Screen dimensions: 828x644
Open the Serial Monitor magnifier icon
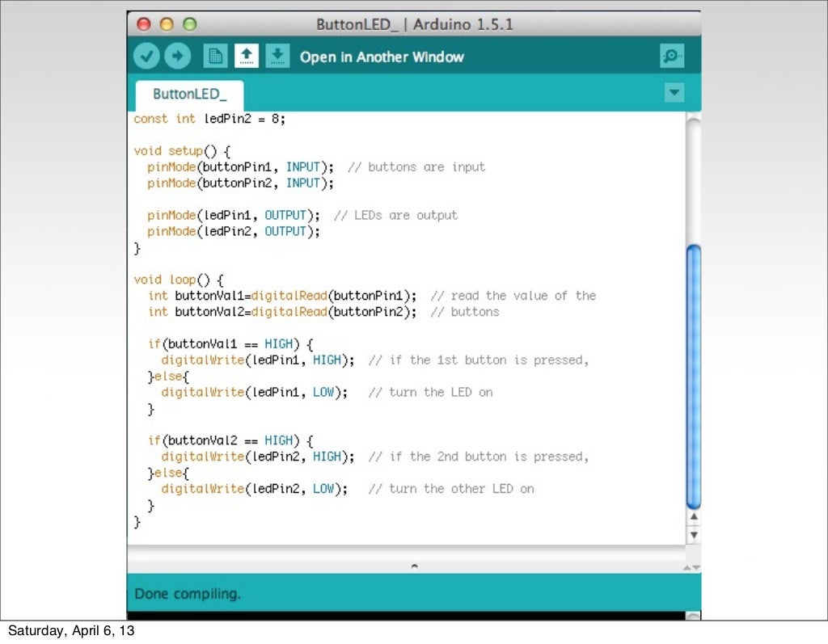pos(672,56)
